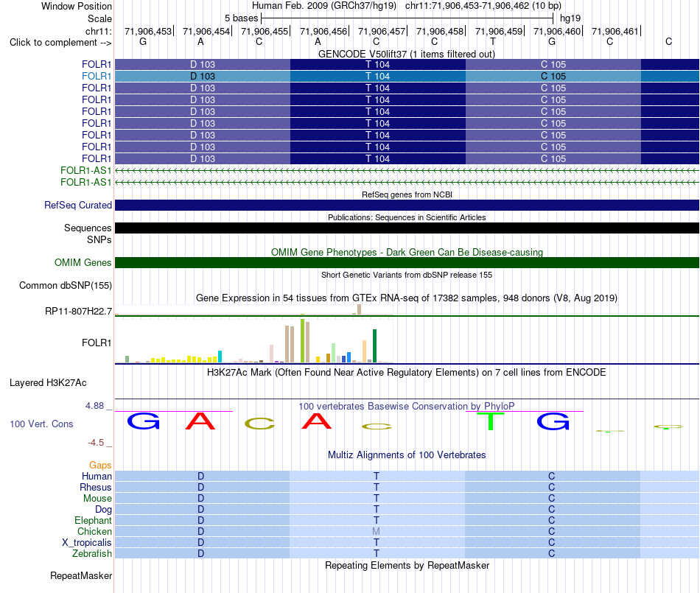Image resolution: width=700 pixels, height=593 pixels.
Task: Click the RP11-807H22.7 GTEx expression label
Action: click(78, 311)
